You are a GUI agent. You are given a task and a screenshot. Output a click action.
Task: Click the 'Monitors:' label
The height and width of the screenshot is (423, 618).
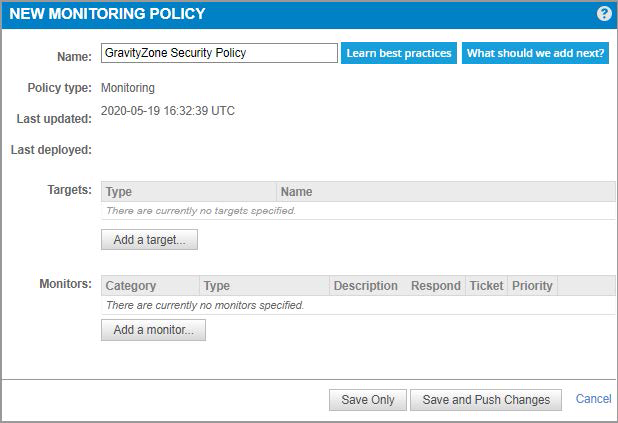(x=65, y=283)
